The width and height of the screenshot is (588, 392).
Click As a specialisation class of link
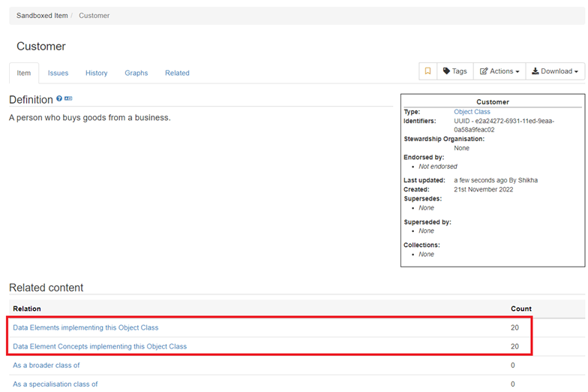tap(55, 384)
